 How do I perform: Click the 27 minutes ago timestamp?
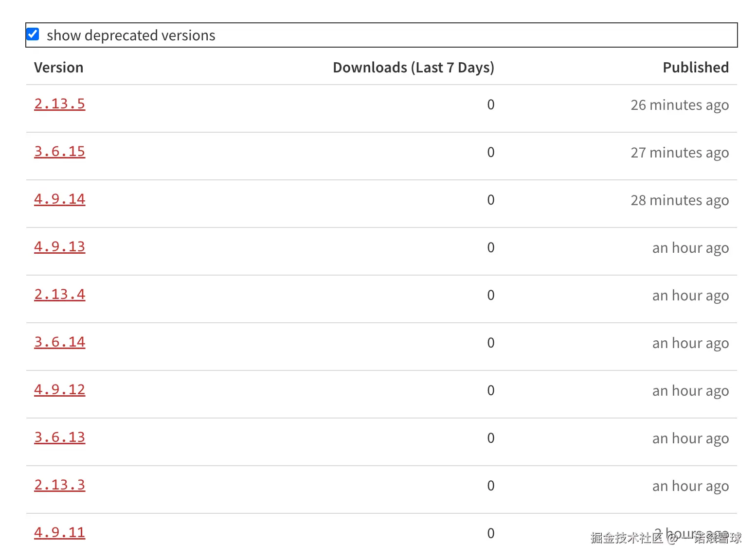[x=679, y=153]
